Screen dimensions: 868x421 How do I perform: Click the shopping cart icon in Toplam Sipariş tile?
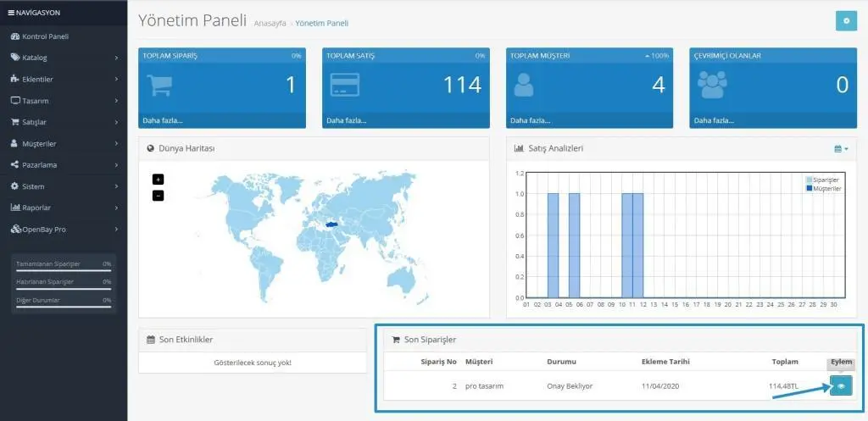tap(159, 86)
